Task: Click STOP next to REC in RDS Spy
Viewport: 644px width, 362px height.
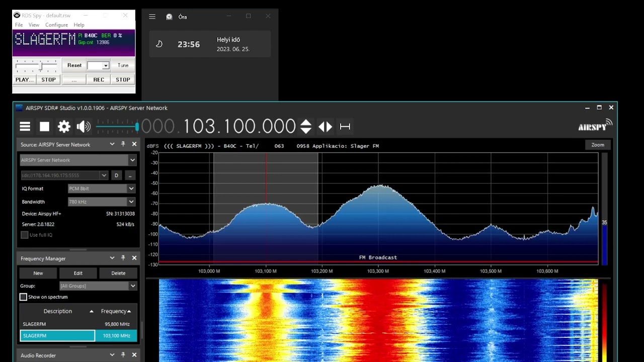Action: coord(123,79)
